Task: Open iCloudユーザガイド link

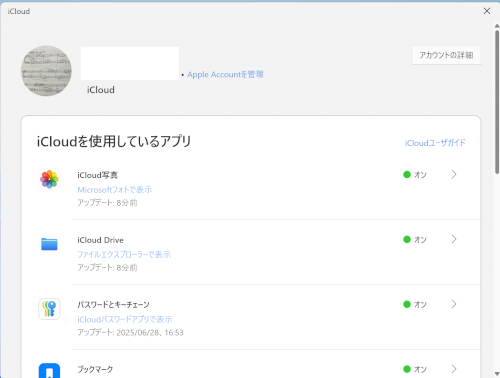Action: click(x=435, y=143)
